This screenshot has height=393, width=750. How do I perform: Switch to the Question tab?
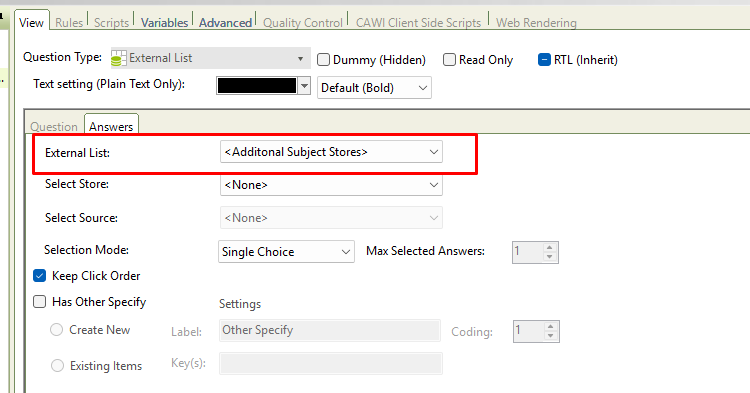(x=54, y=127)
